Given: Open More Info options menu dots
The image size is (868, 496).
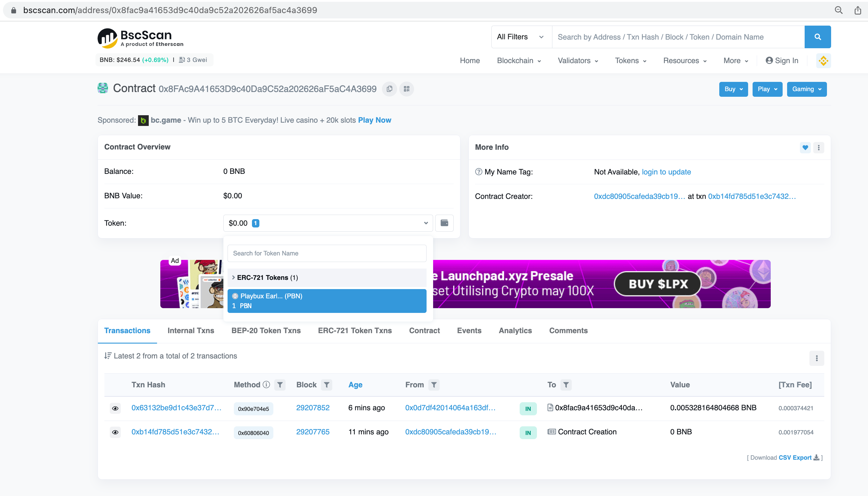Looking at the screenshot, I should point(819,147).
